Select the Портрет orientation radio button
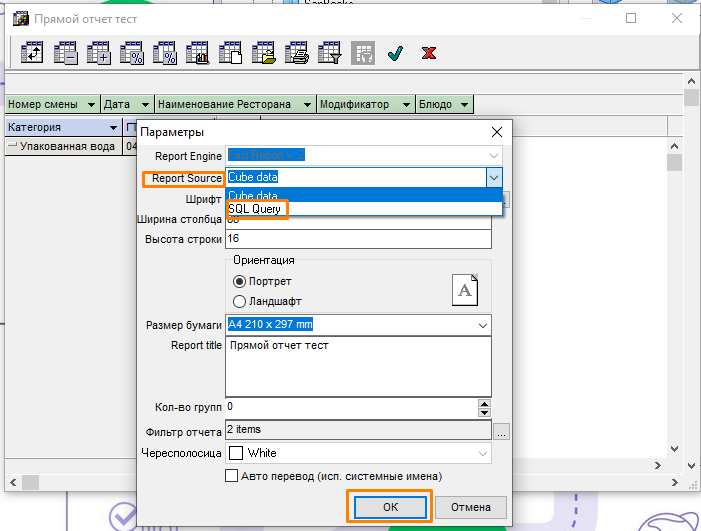Image resolution: width=701 pixels, height=531 pixels. pyautogui.click(x=239, y=282)
